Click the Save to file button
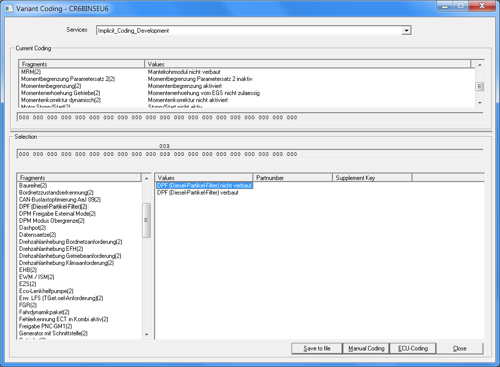 click(317, 348)
